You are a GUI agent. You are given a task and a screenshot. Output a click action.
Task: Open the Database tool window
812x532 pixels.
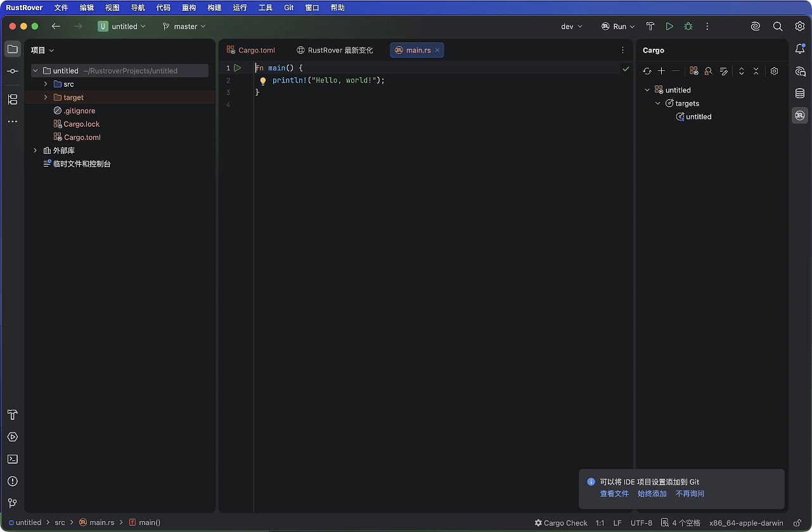[x=800, y=94]
